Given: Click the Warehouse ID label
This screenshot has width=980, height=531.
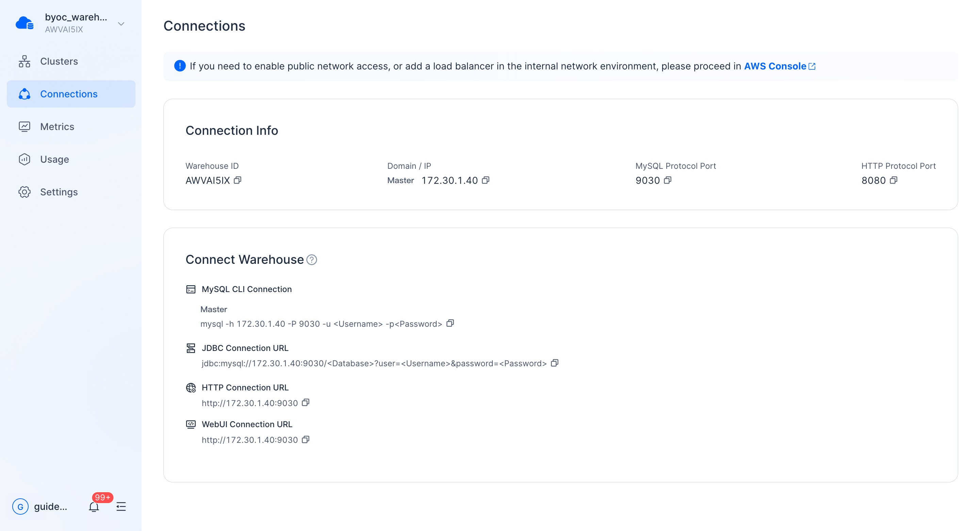Looking at the screenshot, I should click(212, 166).
